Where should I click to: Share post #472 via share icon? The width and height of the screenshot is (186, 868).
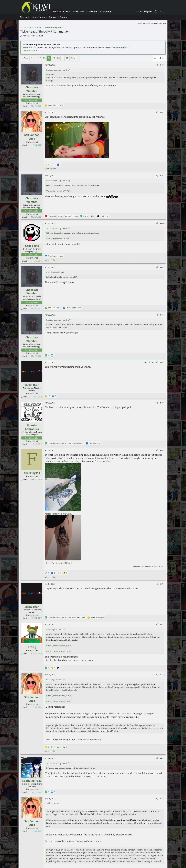[157, 675]
